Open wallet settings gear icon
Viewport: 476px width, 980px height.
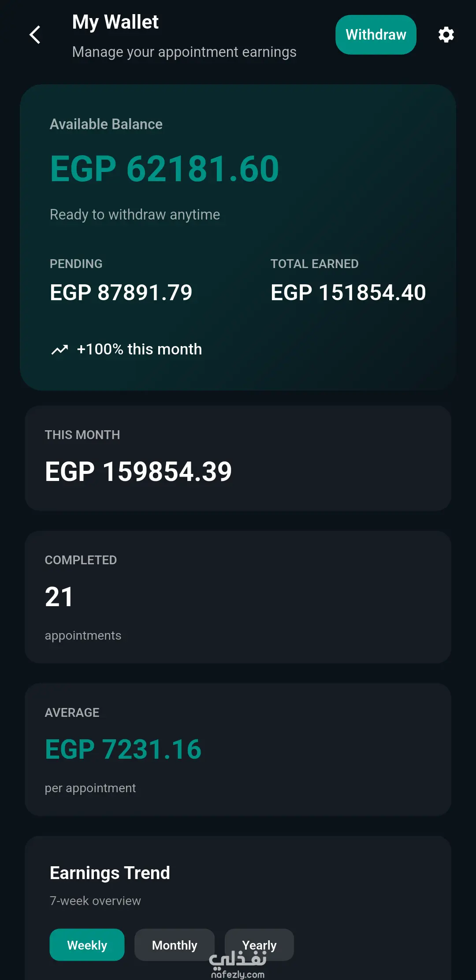[446, 34]
